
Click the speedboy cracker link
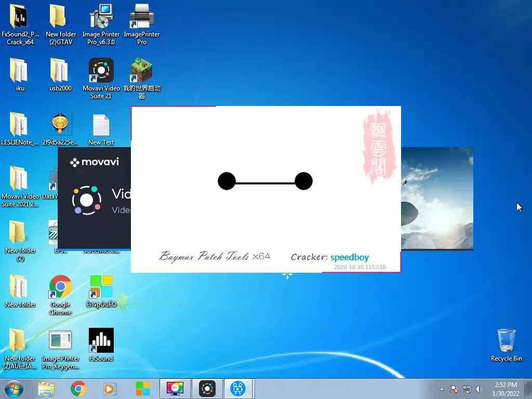[x=350, y=258]
